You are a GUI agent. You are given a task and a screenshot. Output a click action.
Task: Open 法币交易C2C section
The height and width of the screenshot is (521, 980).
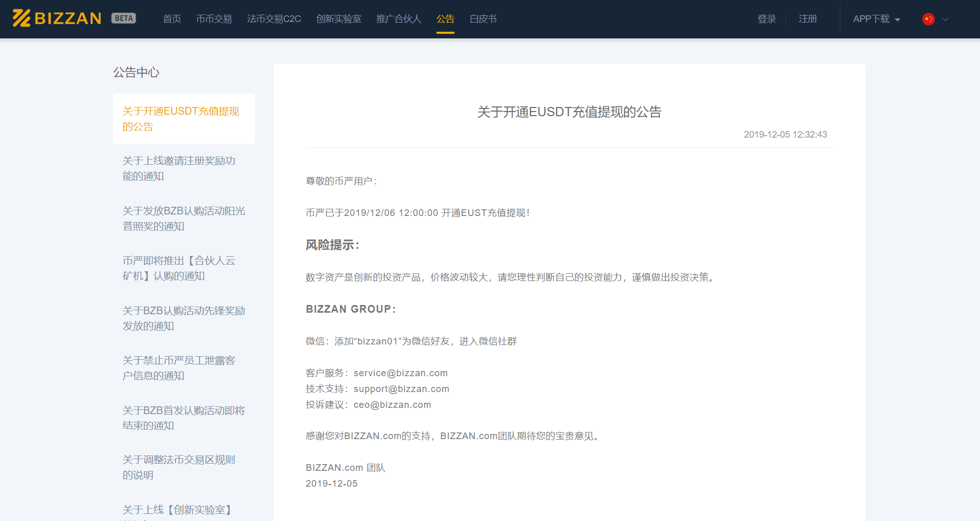click(x=274, y=19)
